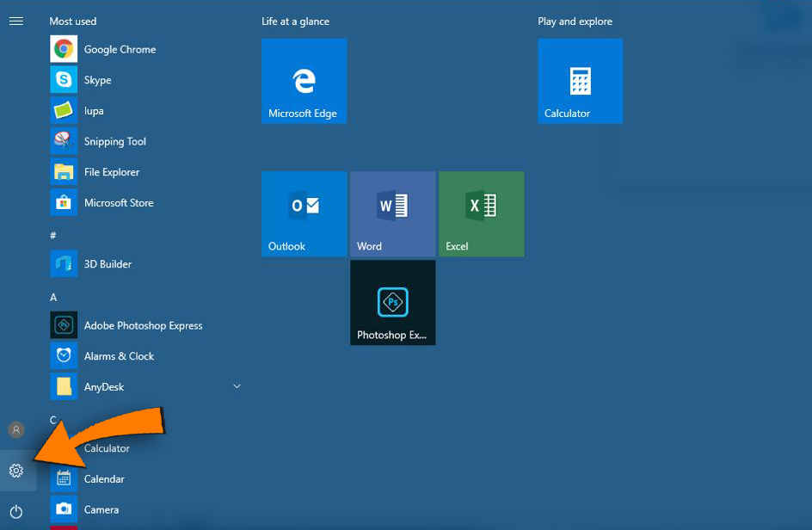This screenshot has width=812, height=530.
Task: Open File Explorer icon
Action: (64, 171)
